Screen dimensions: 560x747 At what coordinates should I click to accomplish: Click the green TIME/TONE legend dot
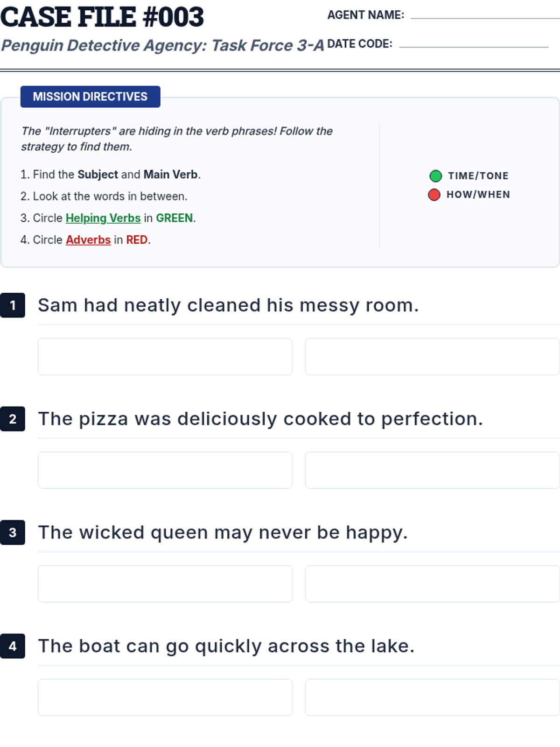click(x=435, y=176)
